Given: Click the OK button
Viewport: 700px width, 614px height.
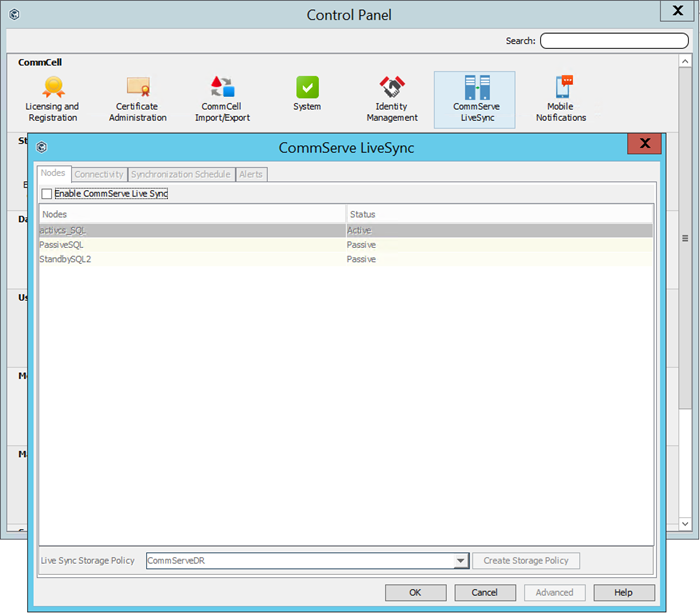Looking at the screenshot, I should point(415,592).
